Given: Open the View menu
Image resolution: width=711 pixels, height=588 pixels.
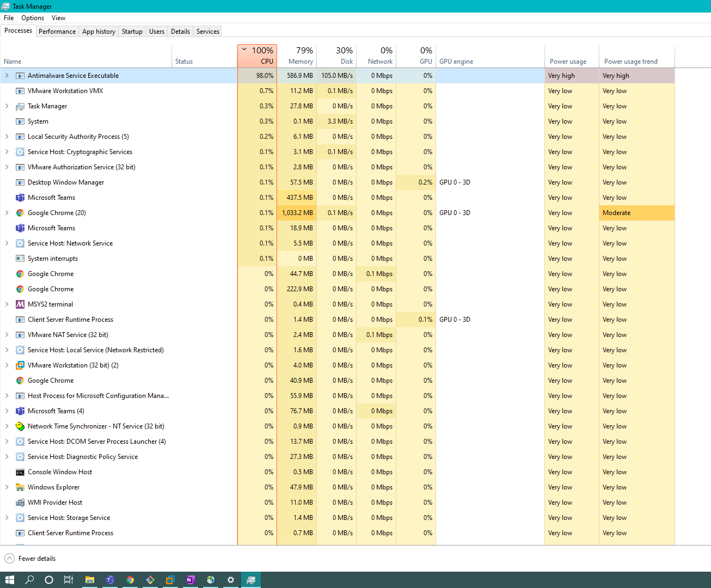Looking at the screenshot, I should (58, 17).
